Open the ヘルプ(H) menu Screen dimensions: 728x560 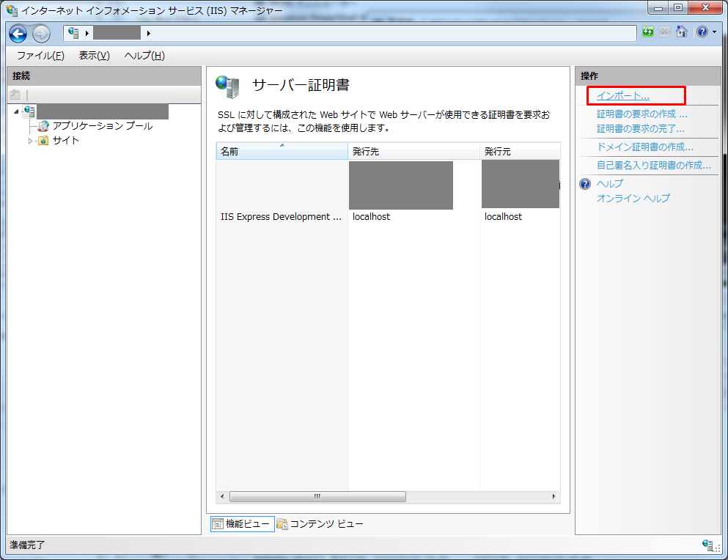(x=144, y=56)
